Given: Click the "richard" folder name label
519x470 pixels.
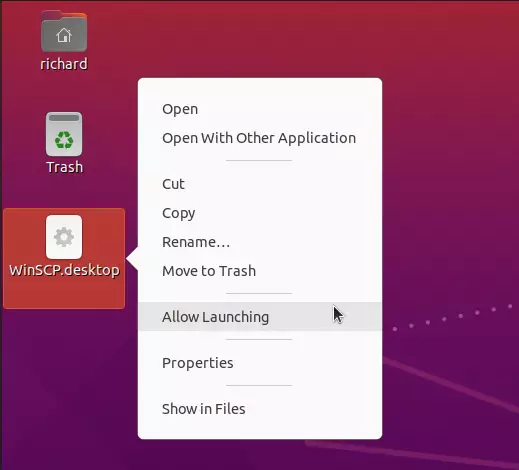Looking at the screenshot, I should (x=64, y=64).
